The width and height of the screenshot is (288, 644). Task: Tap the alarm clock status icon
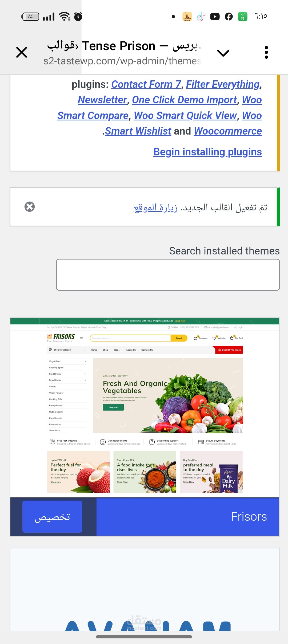click(78, 16)
